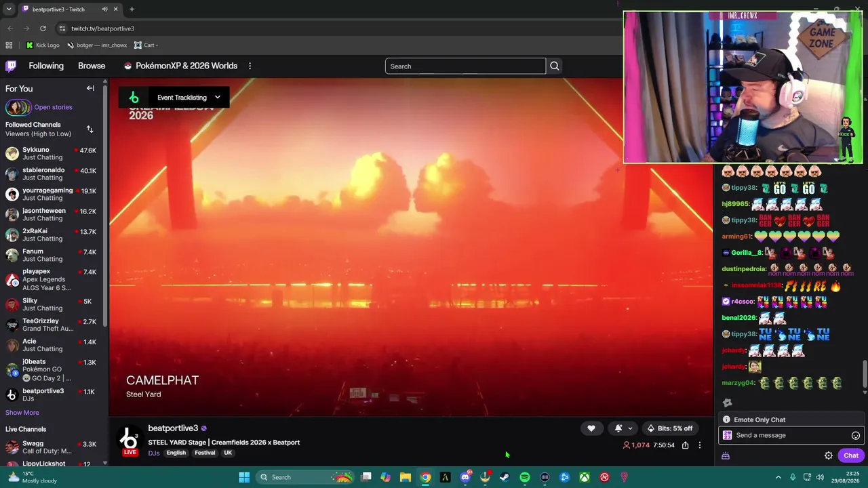Image resolution: width=868 pixels, height=488 pixels.
Task: Click Show More under followed channels
Action: point(22,413)
